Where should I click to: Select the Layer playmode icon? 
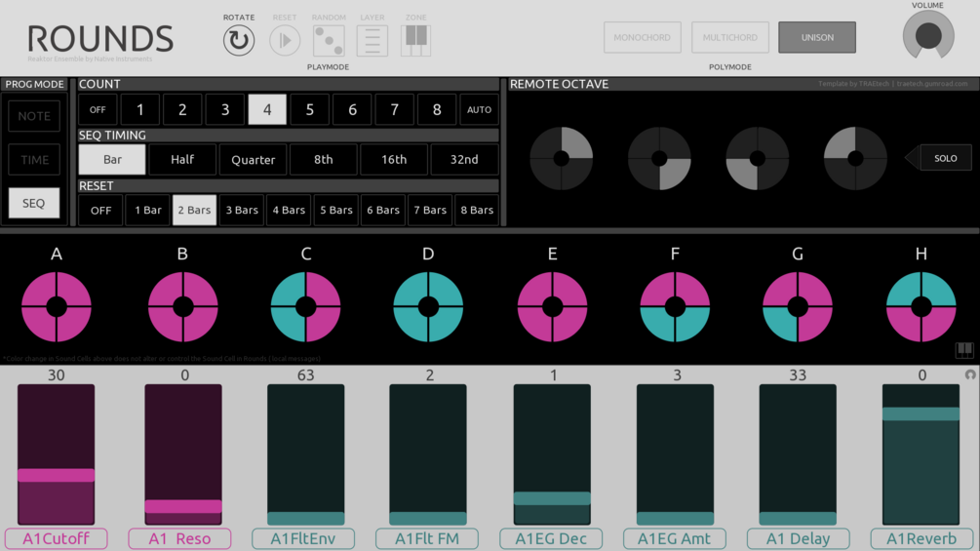tap(372, 41)
